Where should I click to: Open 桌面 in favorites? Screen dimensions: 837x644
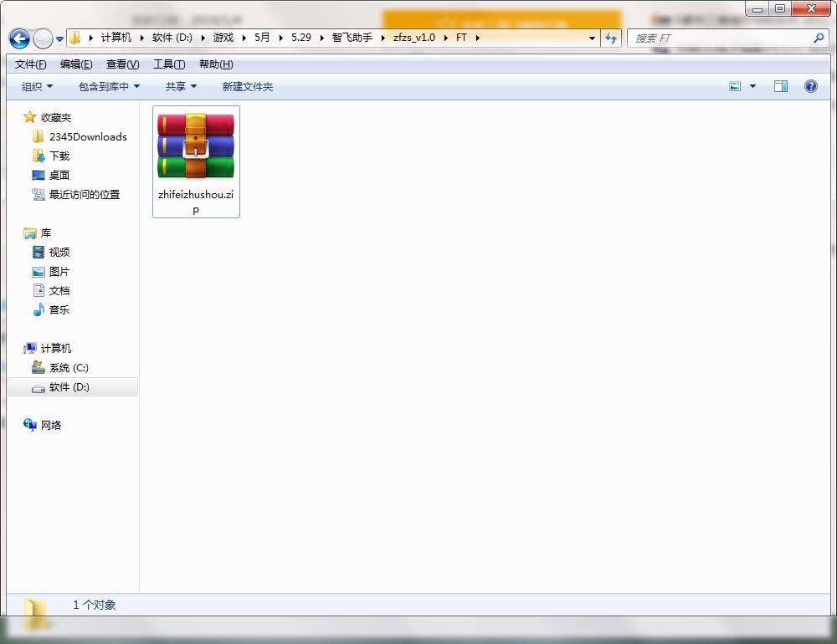coord(59,175)
